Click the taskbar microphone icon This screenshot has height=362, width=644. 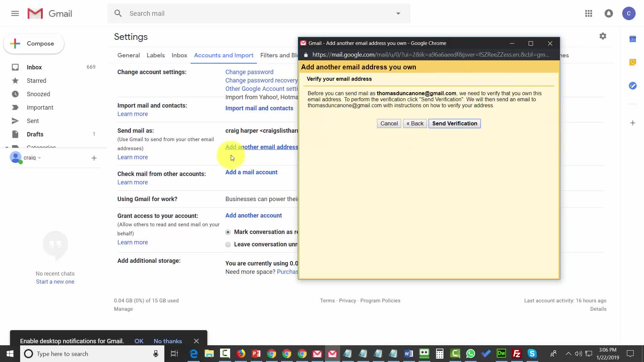pos(156,354)
